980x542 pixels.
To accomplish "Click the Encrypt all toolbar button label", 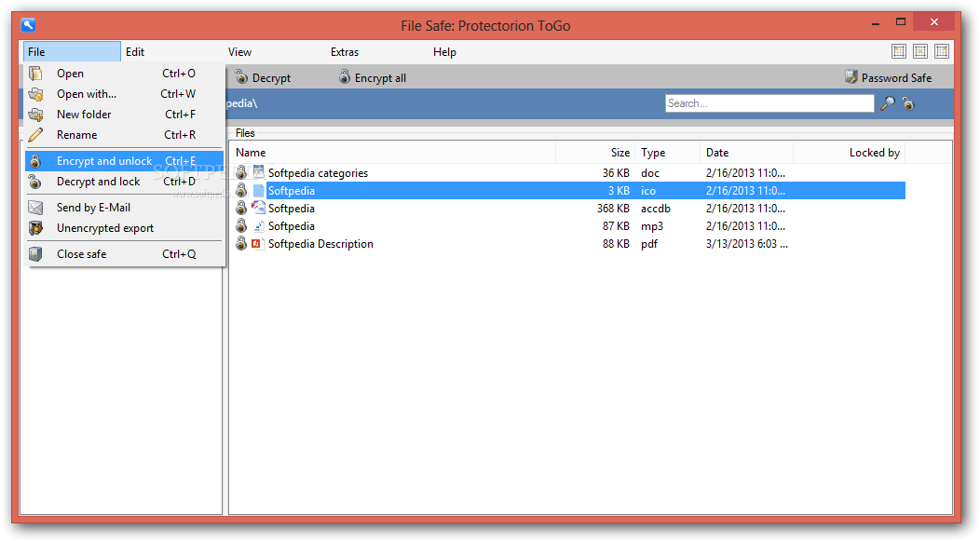I will point(380,78).
